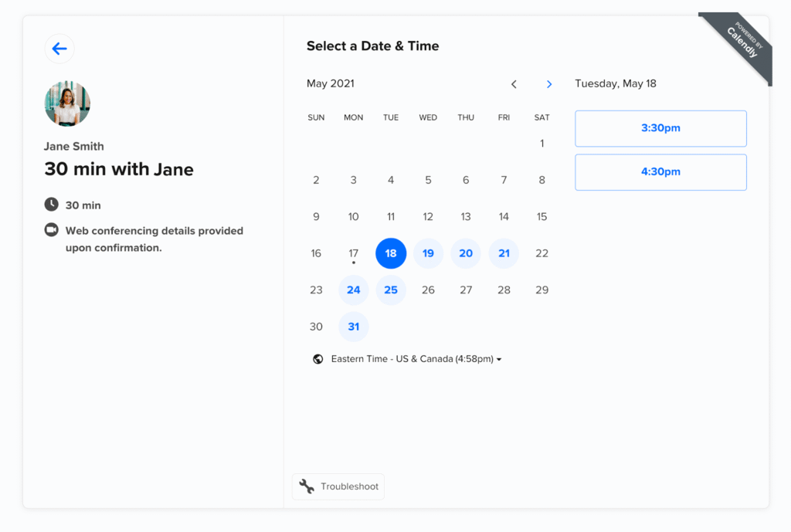Select May 21 on the calendar

pos(504,253)
